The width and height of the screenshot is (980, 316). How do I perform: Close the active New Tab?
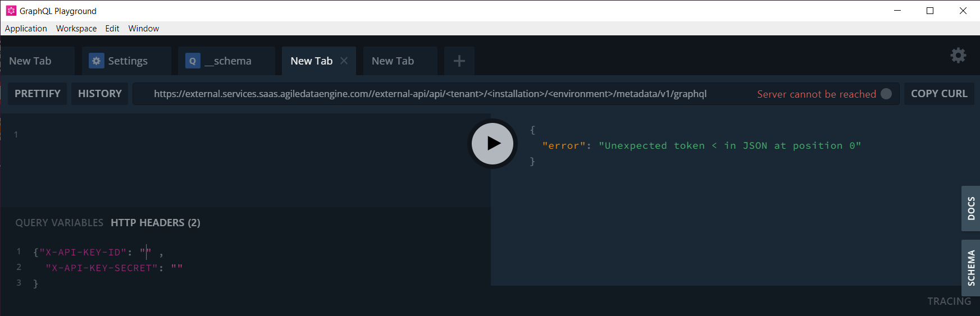pos(344,61)
